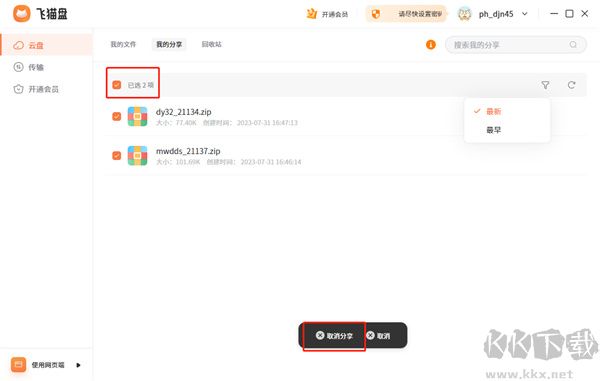This screenshot has height=381, width=600.
Task: Open the 传输 section in the sidebar
Action: point(46,67)
